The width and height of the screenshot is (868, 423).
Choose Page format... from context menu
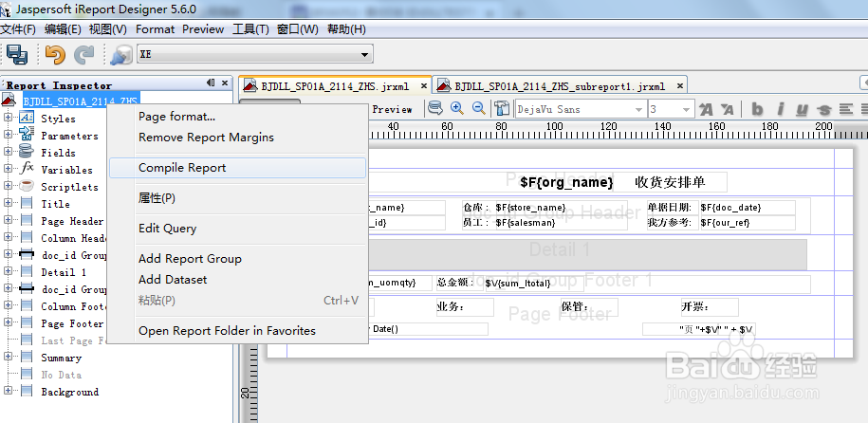click(x=237, y=117)
